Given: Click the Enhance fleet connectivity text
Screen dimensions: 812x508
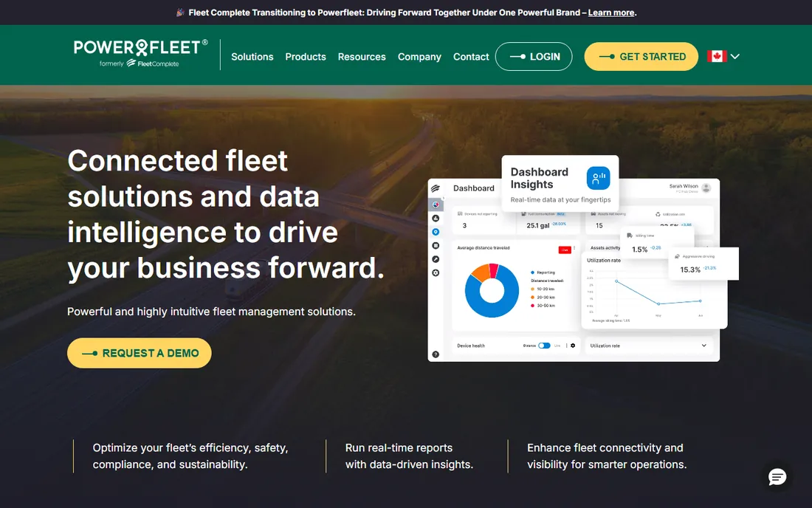Looking at the screenshot, I should [607, 456].
